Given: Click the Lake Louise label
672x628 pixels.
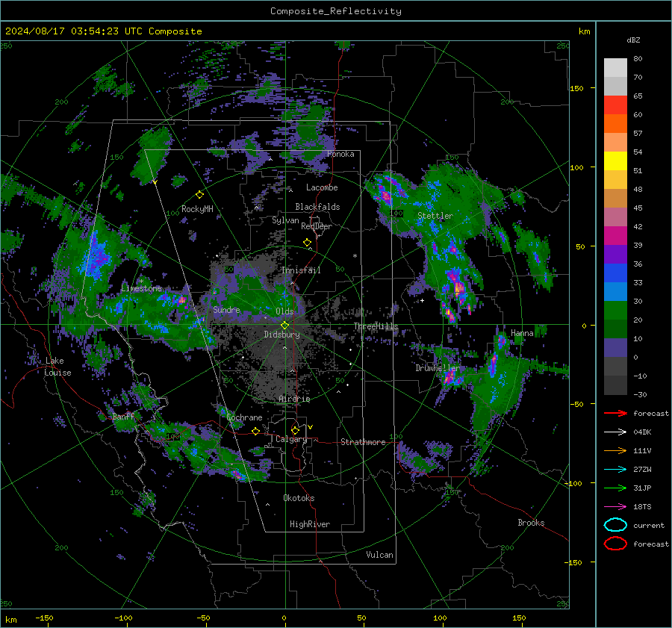Looking at the screenshot, I should tap(57, 367).
